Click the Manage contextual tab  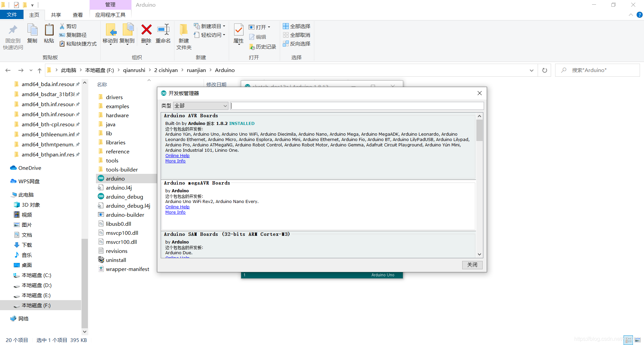110,5
